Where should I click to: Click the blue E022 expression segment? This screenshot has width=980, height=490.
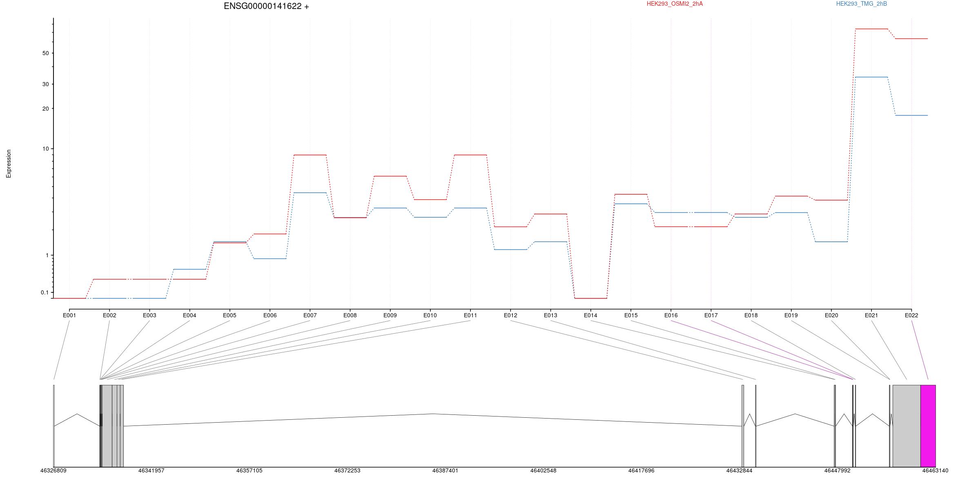pos(911,116)
